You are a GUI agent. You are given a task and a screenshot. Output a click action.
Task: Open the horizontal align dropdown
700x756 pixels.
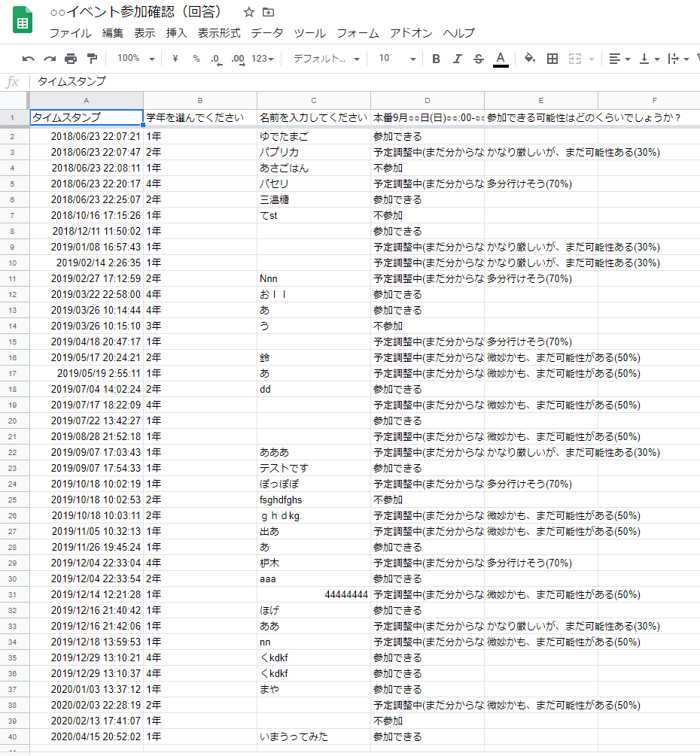point(619,59)
